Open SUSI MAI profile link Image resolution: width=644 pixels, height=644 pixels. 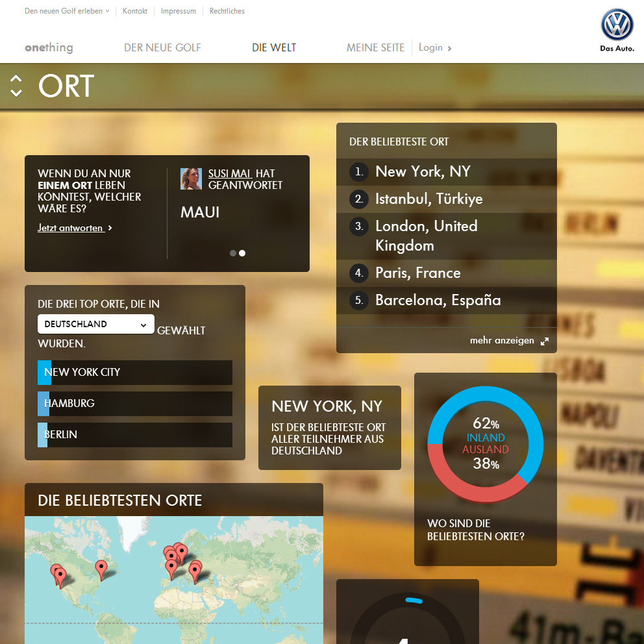coord(230,174)
